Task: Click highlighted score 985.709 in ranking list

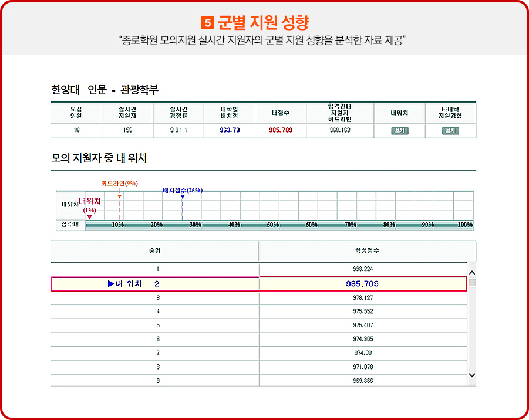Action: pos(362,284)
